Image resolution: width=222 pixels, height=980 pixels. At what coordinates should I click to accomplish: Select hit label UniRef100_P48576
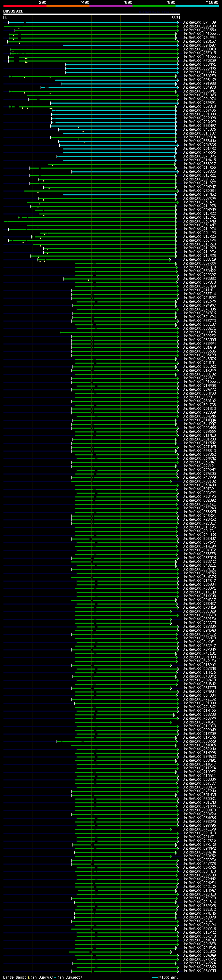pos(199,359)
